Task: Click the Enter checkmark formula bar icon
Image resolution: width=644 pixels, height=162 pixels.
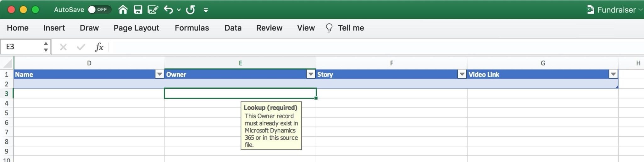Action: (81, 47)
